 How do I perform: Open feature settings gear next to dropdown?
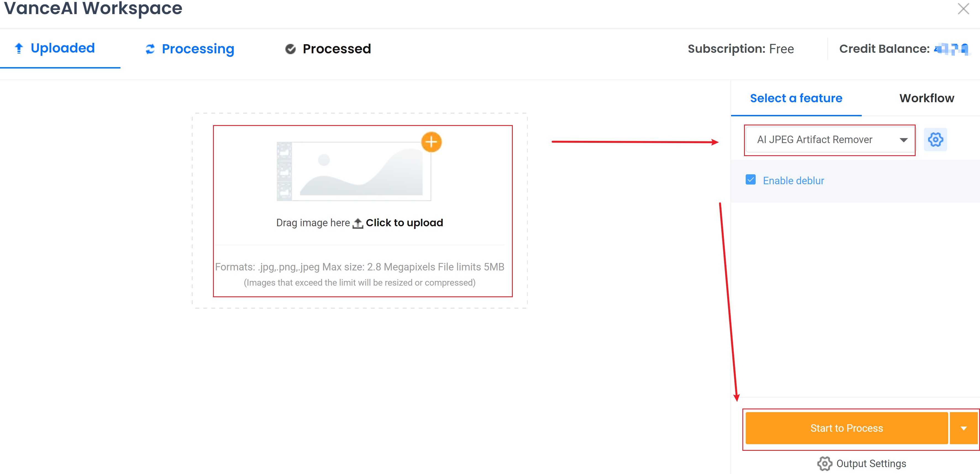click(x=936, y=139)
